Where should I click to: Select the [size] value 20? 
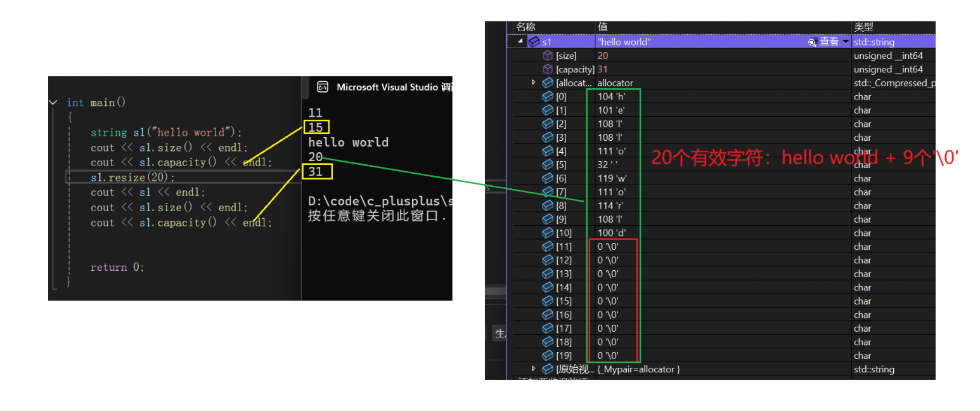click(x=603, y=56)
